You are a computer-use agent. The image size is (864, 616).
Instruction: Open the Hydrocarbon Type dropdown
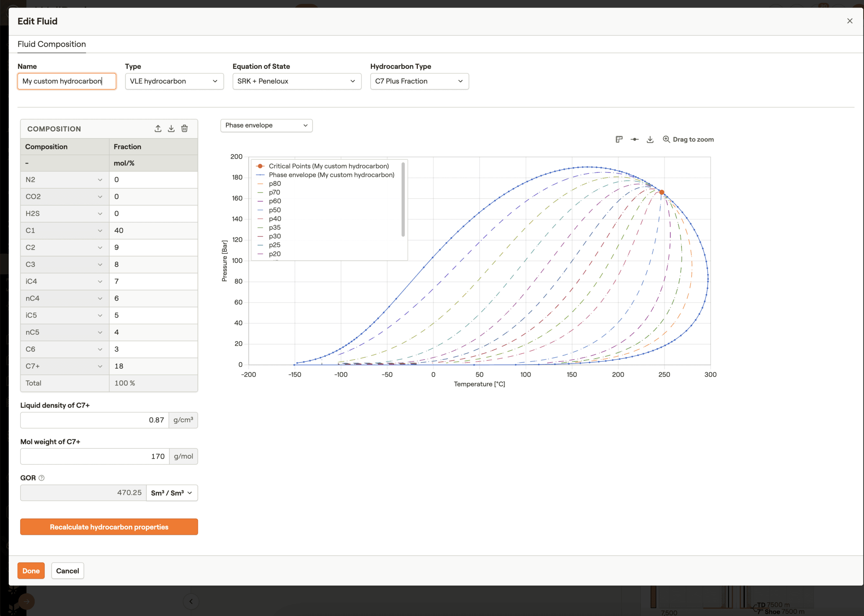[419, 81]
